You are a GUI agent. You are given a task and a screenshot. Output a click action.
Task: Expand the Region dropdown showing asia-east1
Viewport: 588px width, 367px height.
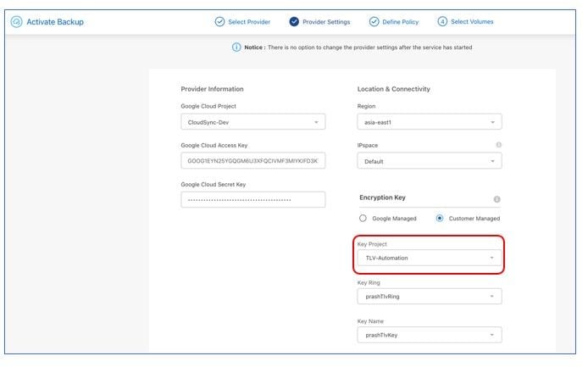[430, 122]
